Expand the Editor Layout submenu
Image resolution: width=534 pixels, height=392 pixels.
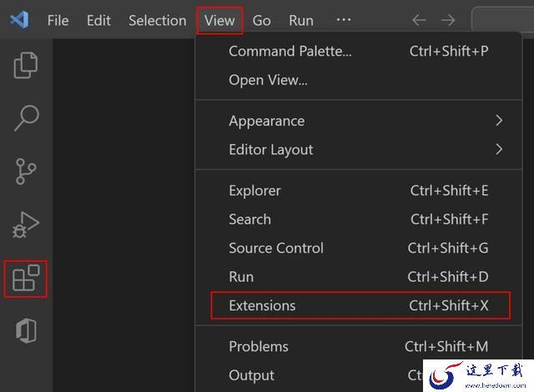pyautogui.click(x=360, y=150)
